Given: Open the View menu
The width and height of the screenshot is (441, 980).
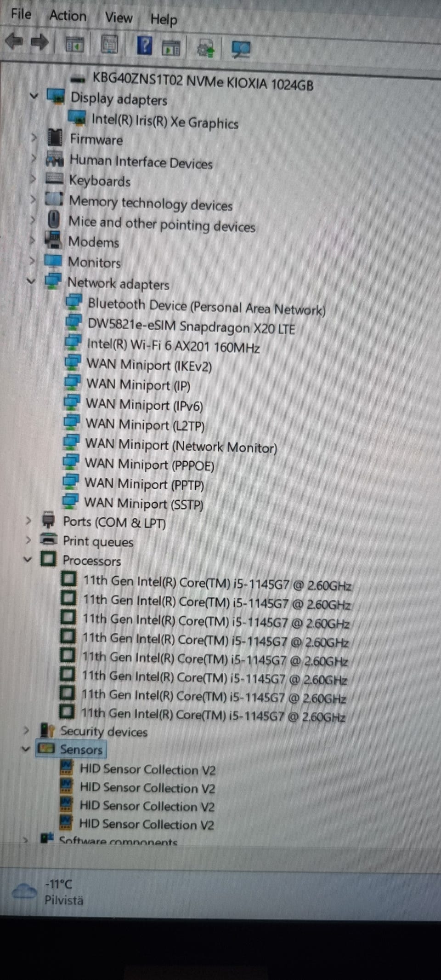Looking at the screenshot, I should click(x=119, y=17).
